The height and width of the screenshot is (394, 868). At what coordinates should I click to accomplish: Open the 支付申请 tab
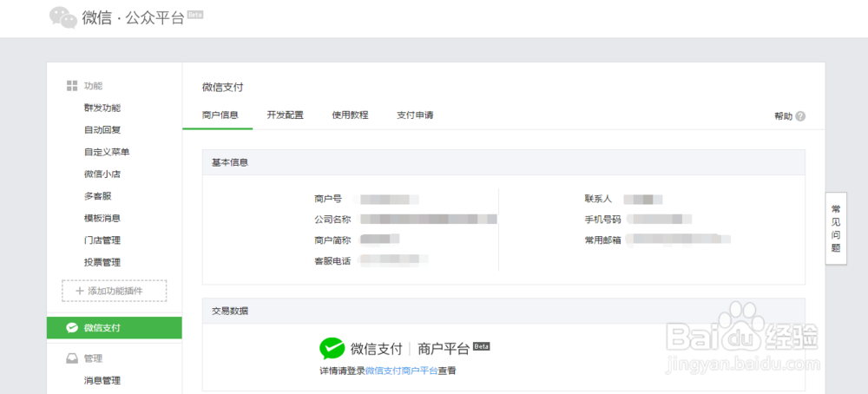(x=415, y=115)
